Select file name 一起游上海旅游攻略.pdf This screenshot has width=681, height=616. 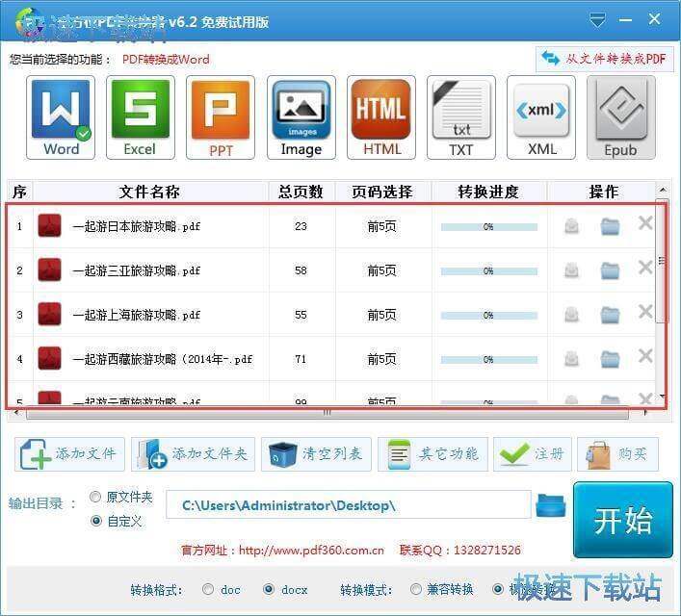click(137, 315)
